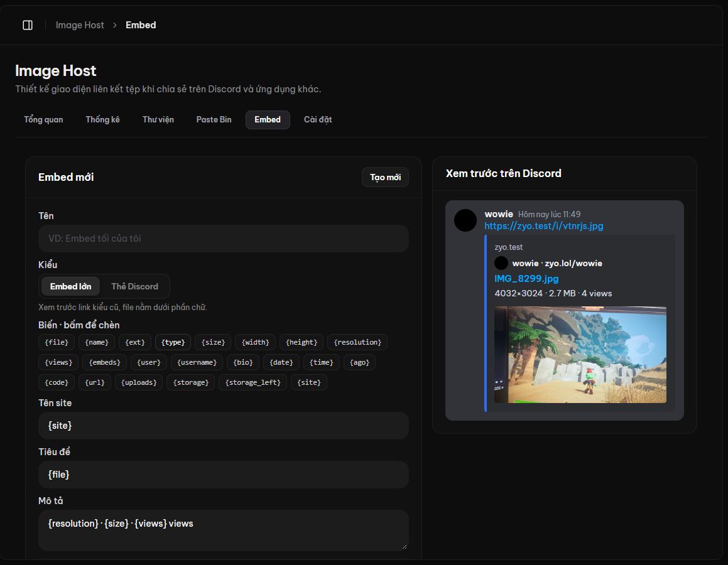Switch style to Thẻ Discord

coord(134,286)
